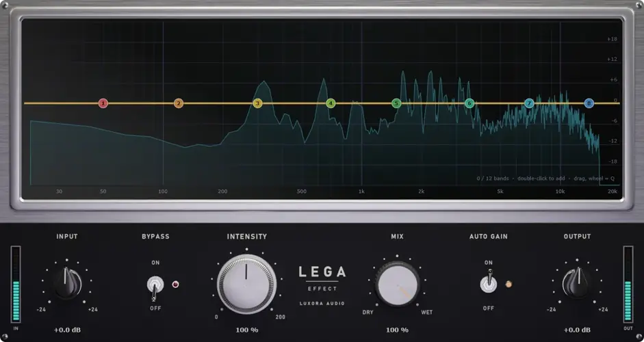
Task: Select teal band node 6
Action: [469, 103]
